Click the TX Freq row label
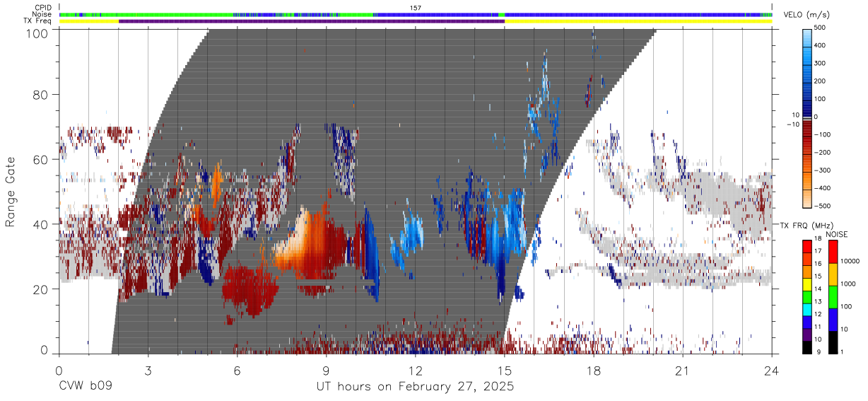868x401 pixels. pos(38,21)
